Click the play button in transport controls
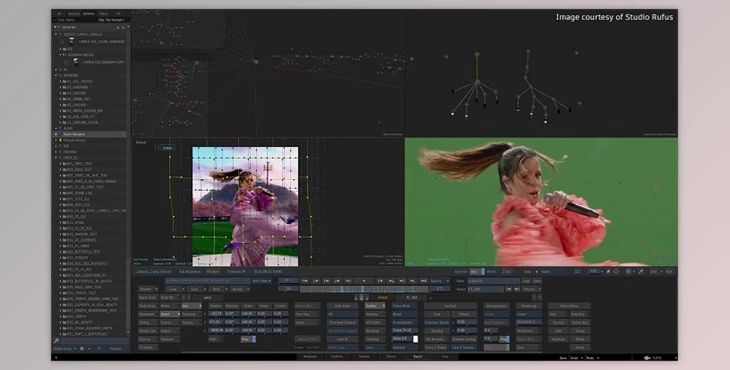Image resolution: width=730 pixels, height=370 pixels. click(364, 281)
